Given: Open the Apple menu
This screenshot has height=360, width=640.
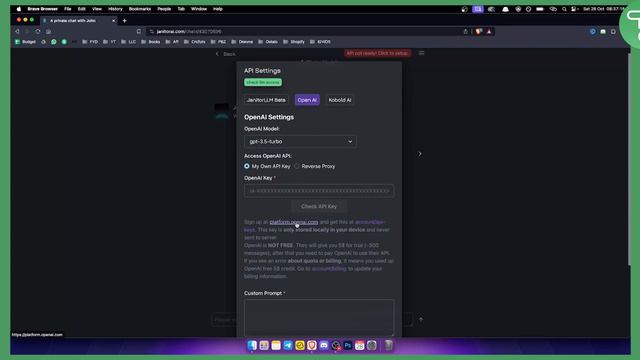Looking at the screenshot, I should point(19,9).
